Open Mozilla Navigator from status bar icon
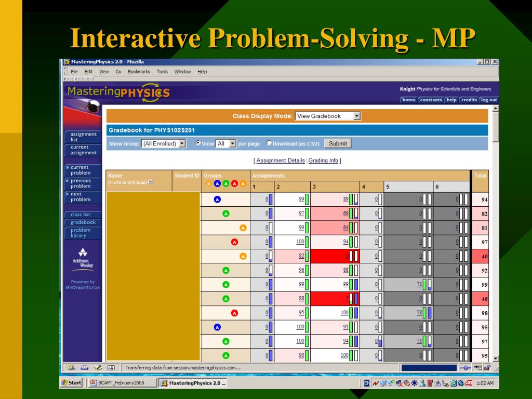 pos(71,367)
